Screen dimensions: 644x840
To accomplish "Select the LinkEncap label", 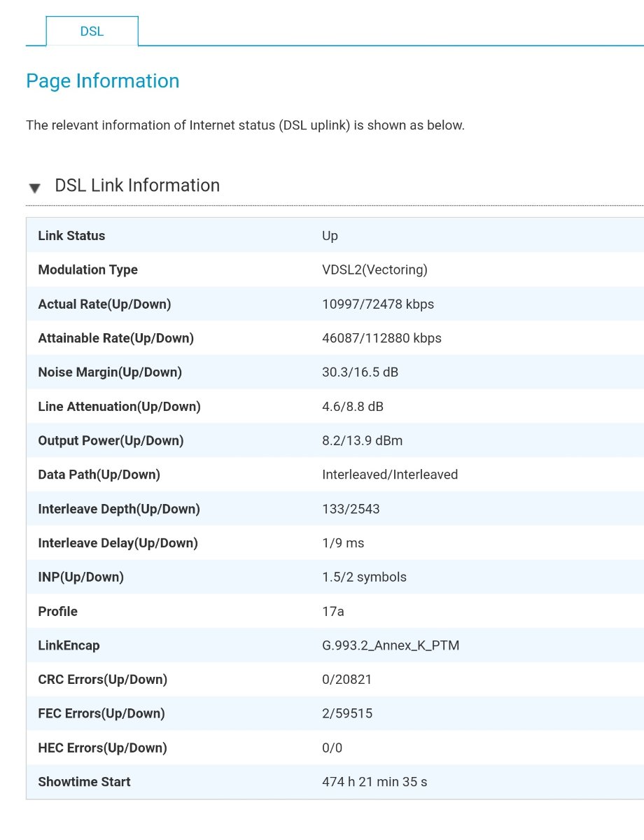I will (x=69, y=646).
